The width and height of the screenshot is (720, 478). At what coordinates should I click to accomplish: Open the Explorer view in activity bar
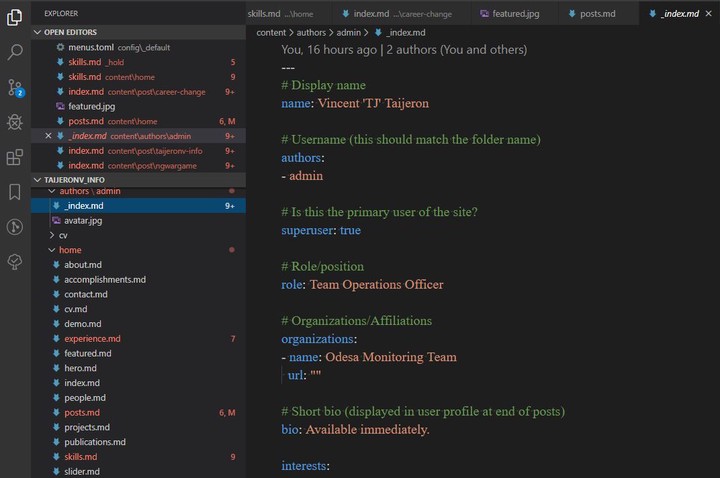point(15,17)
